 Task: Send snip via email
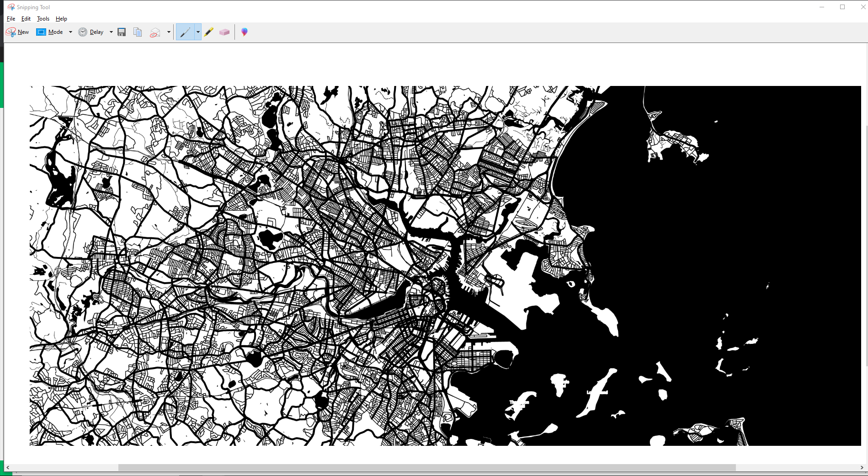tap(154, 32)
